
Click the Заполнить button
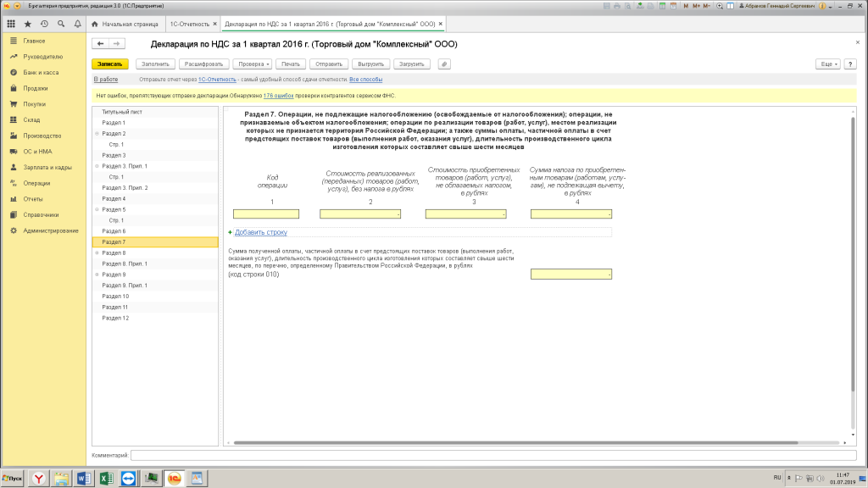[155, 64]
